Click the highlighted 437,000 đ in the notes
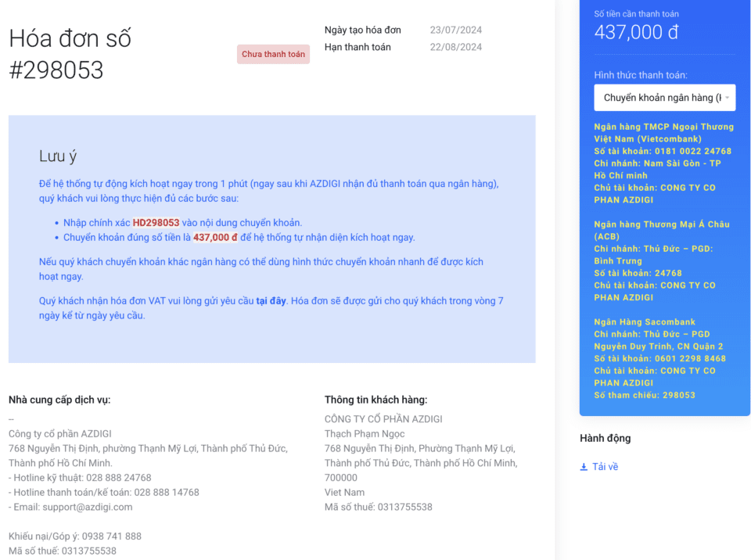This screenshot has height=560, width=751. 215,238
